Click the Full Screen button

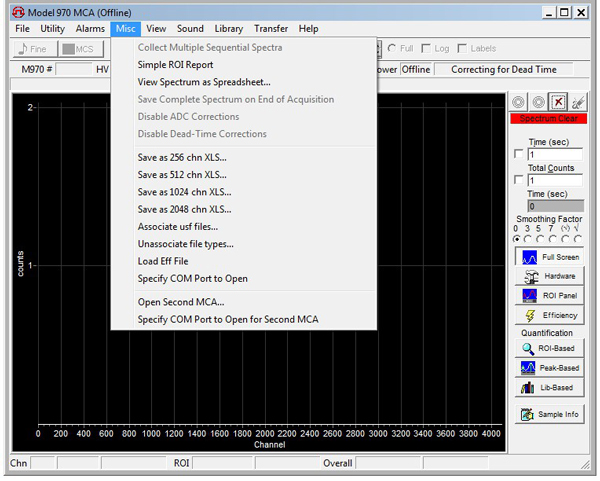[547, 257]
